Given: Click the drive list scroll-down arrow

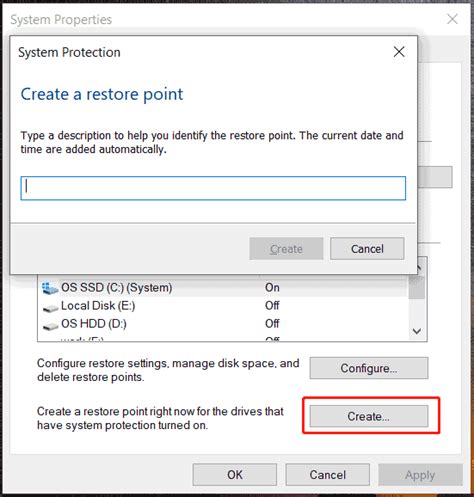Looking at the screenshot, I should point(417,331).
